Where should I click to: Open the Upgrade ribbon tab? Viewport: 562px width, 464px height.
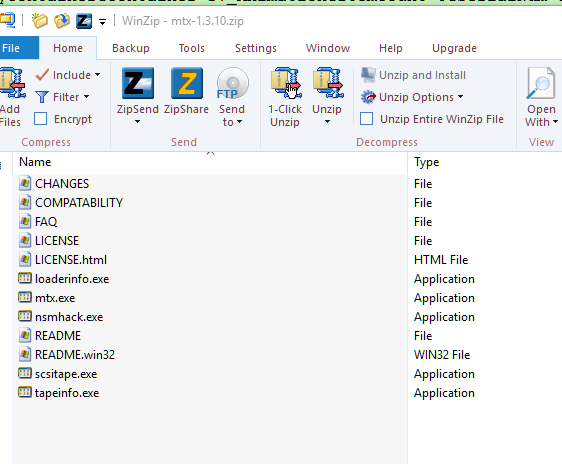tap(454, 48)
